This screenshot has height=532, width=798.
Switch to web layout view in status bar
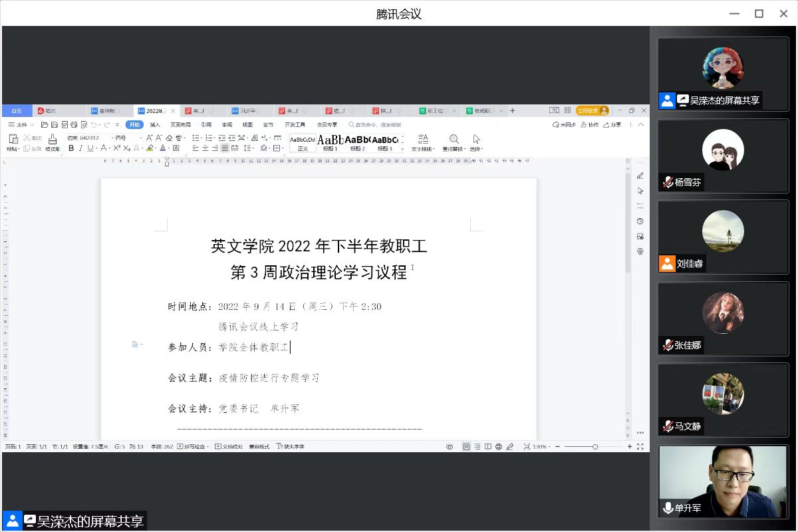pos(498,447)
